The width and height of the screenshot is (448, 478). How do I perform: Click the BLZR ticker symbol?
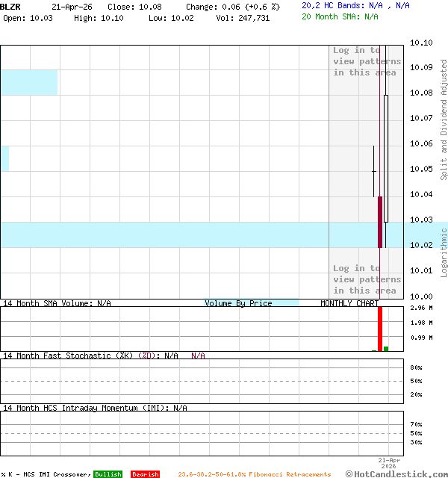[x=10, y=6]
